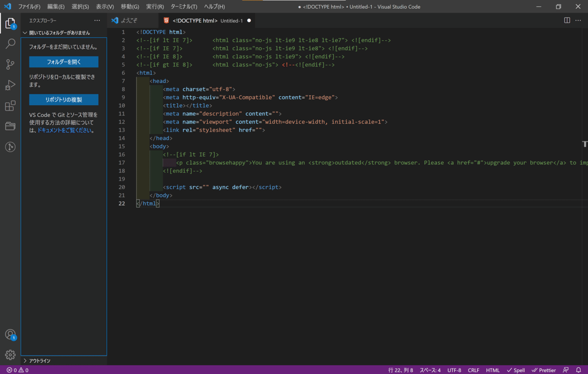Click the meta viewport line
Image resolution: width=588 pixels, height=374 pixels.
(x=275, y=122)
